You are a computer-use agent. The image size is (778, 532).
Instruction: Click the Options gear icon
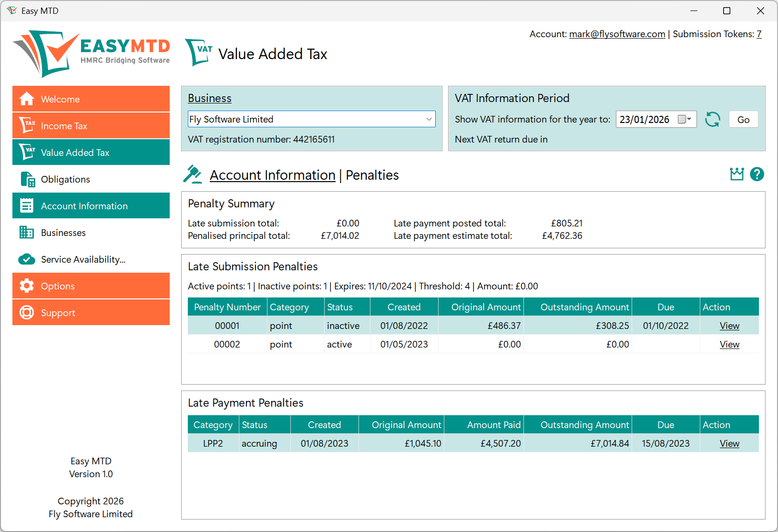tap(27, 286)
